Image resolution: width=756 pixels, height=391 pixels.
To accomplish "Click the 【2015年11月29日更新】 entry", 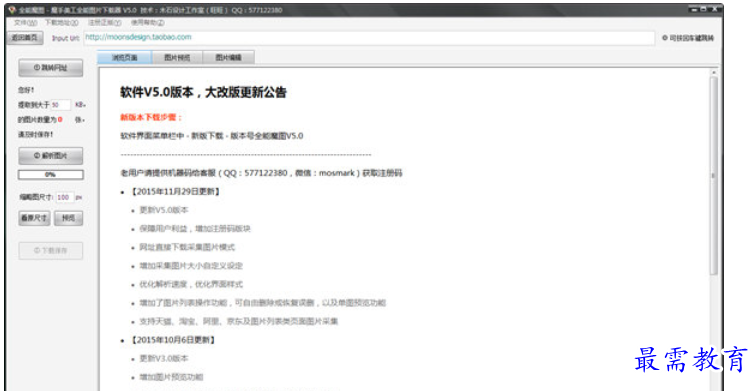I will tap(176, 191).
